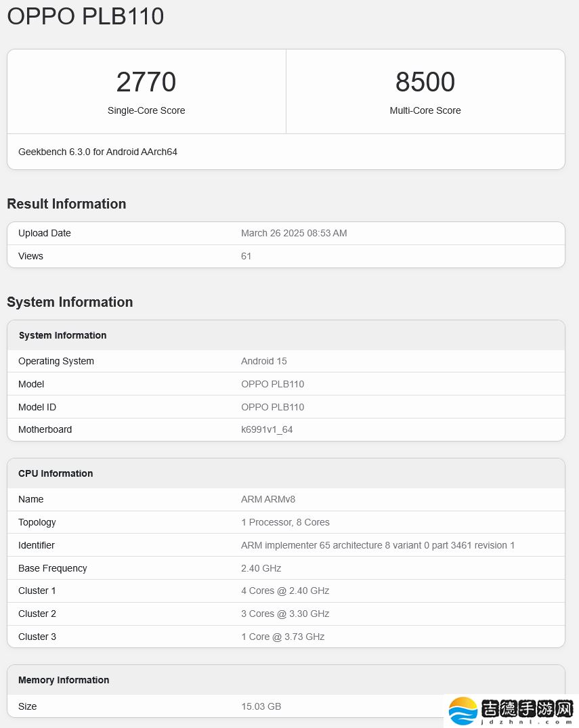This screenshot has height=728, width=579.
Task: Click the Motherboard row label
Action: coord(45,429)
